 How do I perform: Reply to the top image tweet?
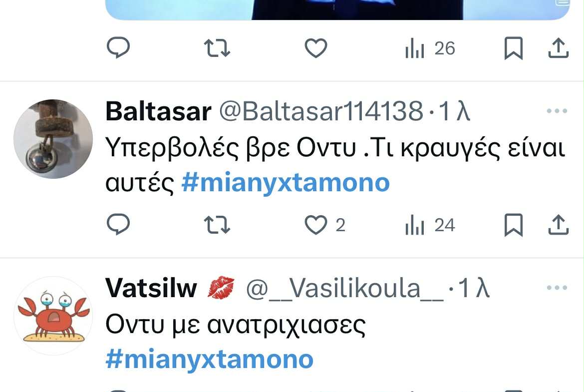click(118, 48)
